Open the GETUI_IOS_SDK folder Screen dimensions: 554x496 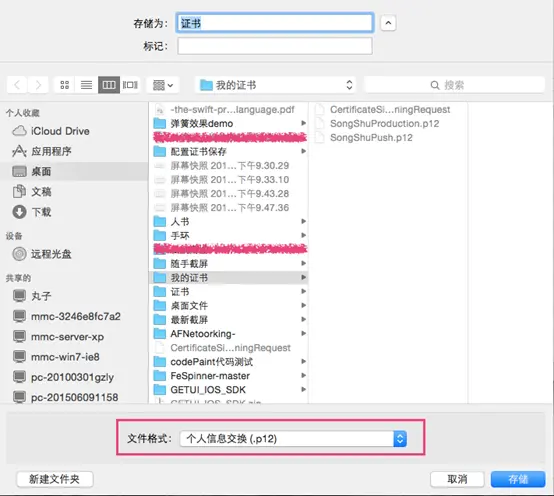tap(229, 390)
